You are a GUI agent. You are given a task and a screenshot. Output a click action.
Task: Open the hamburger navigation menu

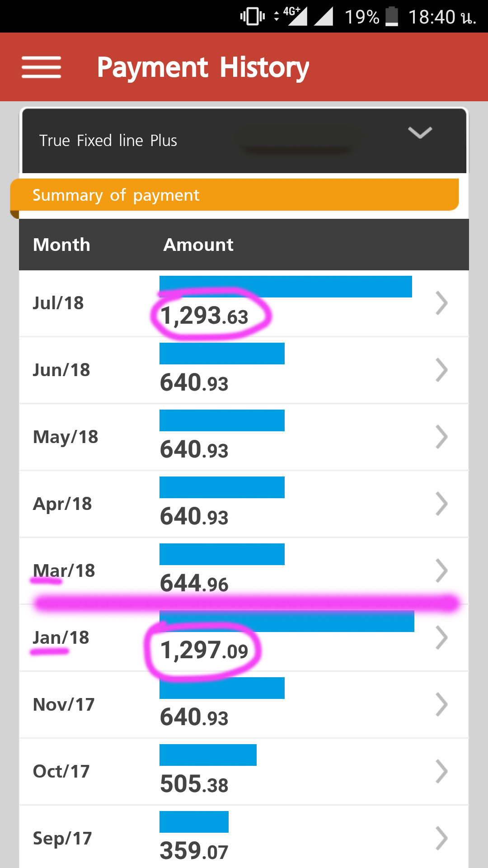pyautogui.click(x=41, y=67)
